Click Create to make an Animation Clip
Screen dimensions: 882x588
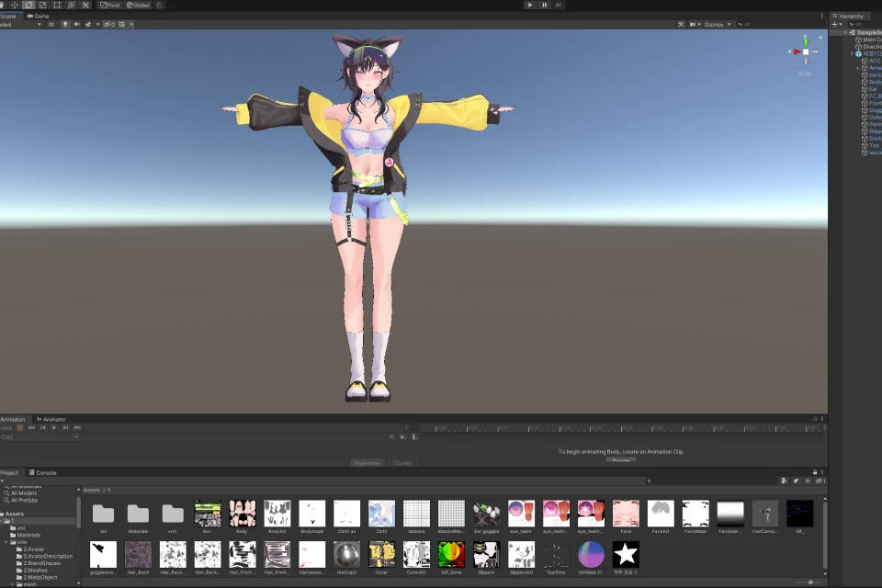coord(621,461)
